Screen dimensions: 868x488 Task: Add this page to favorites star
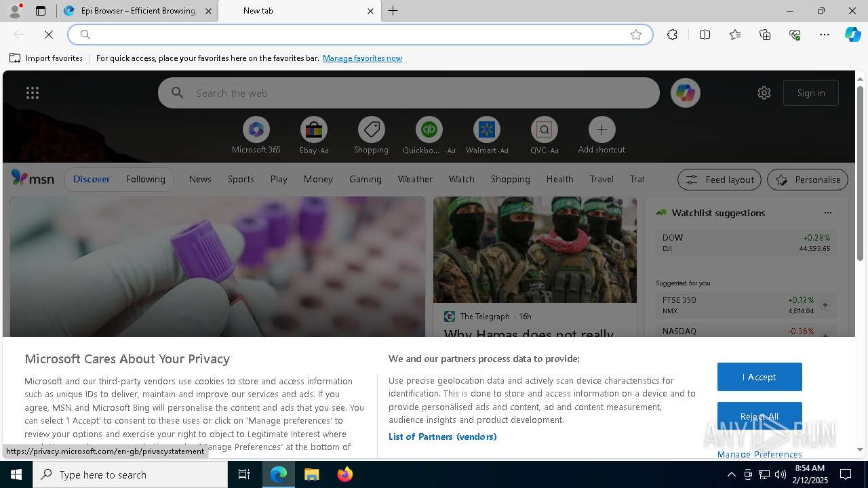[636, 35]
